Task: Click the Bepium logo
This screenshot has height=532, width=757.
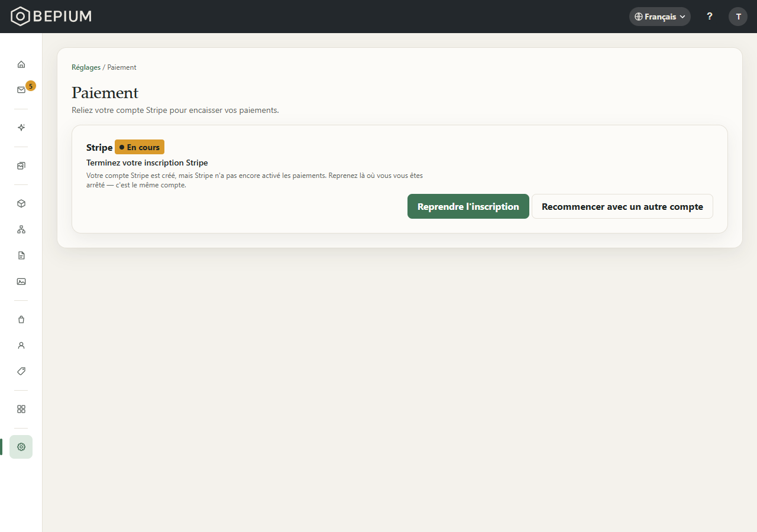Action: [x=51, y=17]
